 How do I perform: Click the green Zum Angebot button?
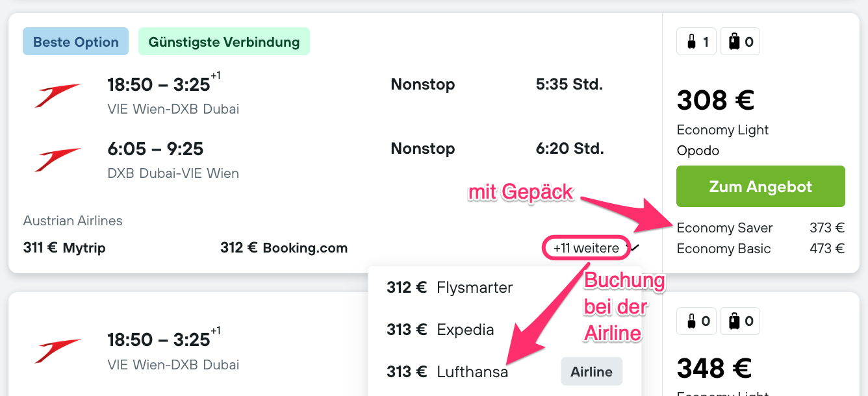point(761,186)
